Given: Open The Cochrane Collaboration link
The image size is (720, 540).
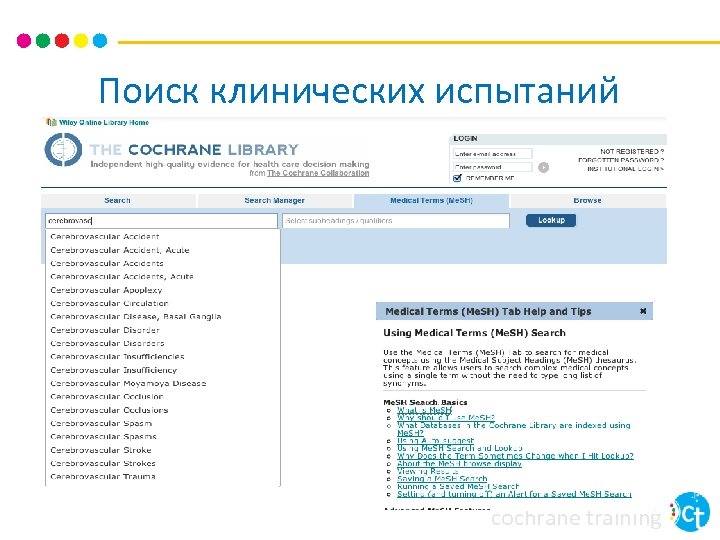Looking at the screenshot, I should pyautogui.click(x=318, y=173).
